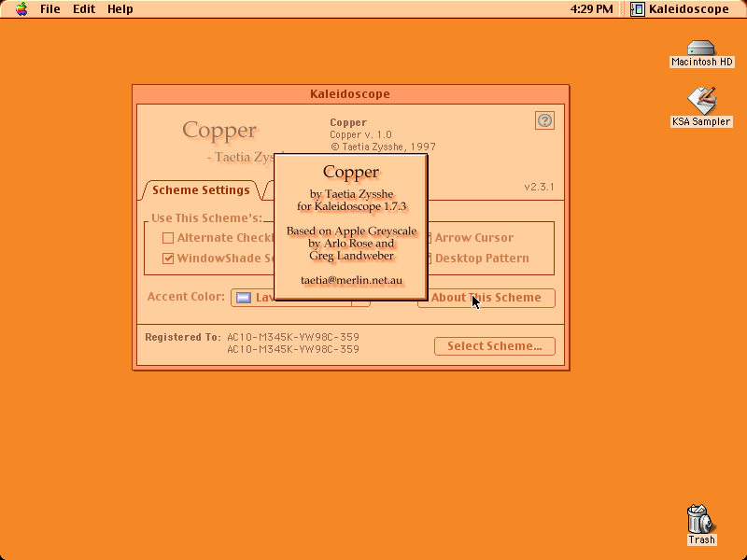Click the taetia@merlin.net.au email text
Viewport: 747px width, 560px height.
point(351,280)
